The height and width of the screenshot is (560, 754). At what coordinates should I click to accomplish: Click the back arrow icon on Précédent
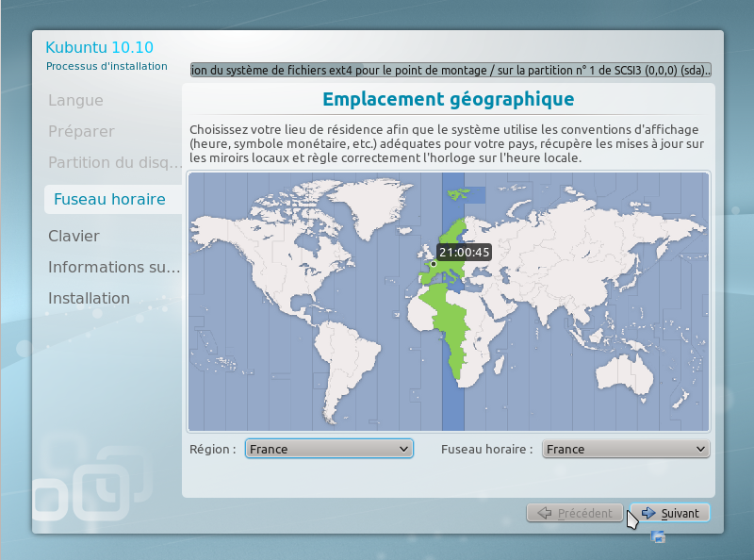coord(545,513)
